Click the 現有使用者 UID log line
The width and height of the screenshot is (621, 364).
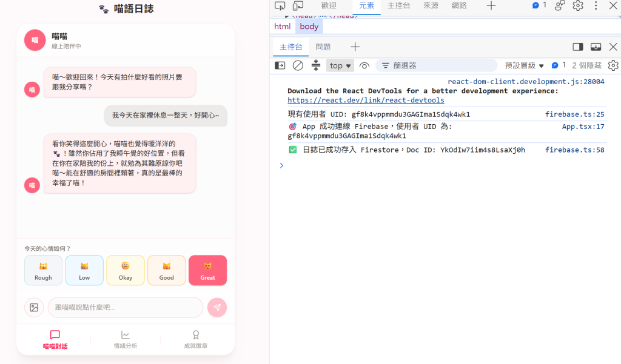[378, 114]
